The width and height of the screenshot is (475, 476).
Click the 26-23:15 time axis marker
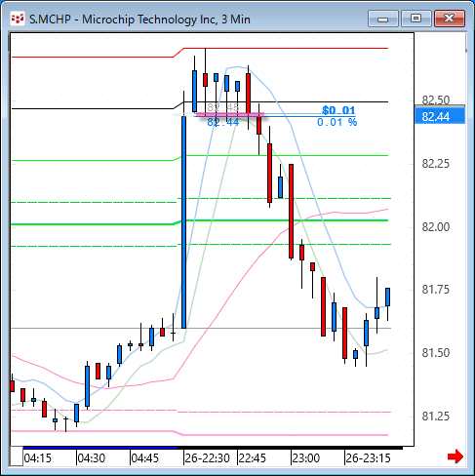368,458
